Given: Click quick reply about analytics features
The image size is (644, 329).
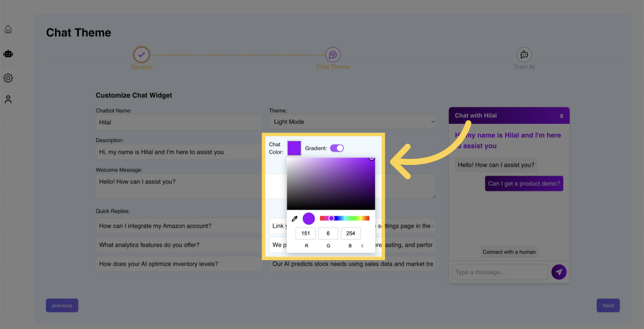Looking at the screenshot, I should (179, 245).
